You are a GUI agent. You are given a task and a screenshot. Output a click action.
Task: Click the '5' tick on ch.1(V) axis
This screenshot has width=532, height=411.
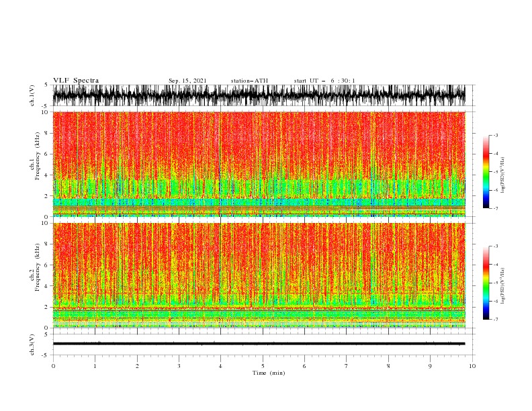[46, 85]
